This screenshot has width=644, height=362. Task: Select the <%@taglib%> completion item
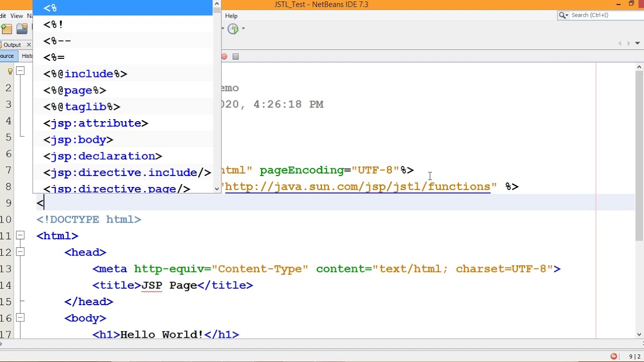coord(123,107)
